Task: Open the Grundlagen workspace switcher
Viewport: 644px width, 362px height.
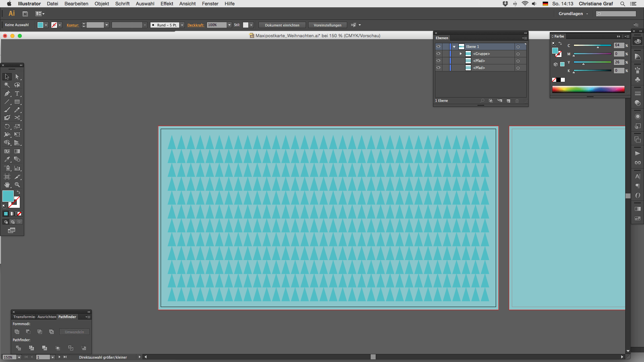Action: [x=573, y=14]
